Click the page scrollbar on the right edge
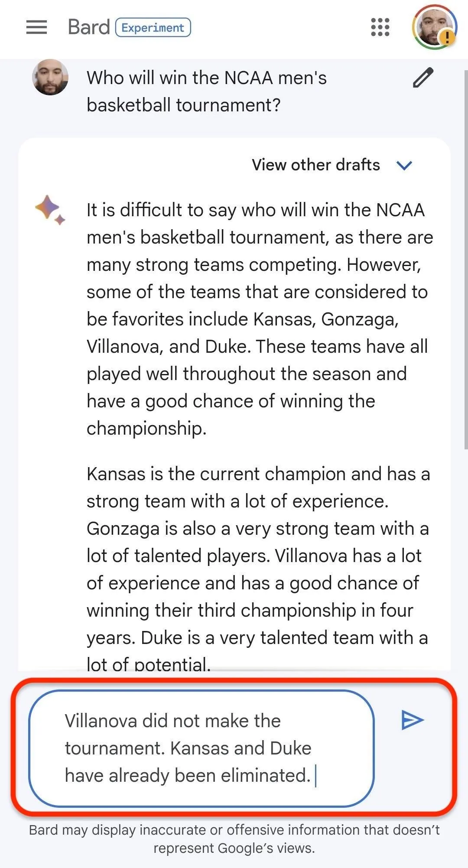Screen dimensions: 468x868 pyautogui.click(x=465, y=260)
